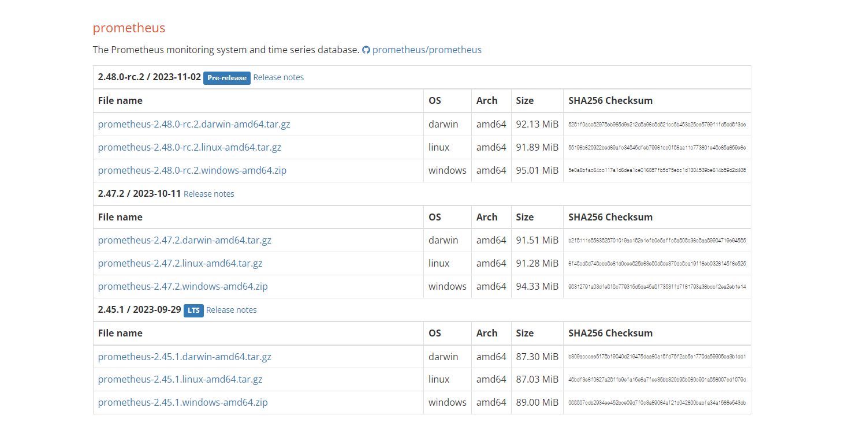
Task: Click the 'windows' OS cell in the 2.45.1 table
Action: click(x=448, y=402)
